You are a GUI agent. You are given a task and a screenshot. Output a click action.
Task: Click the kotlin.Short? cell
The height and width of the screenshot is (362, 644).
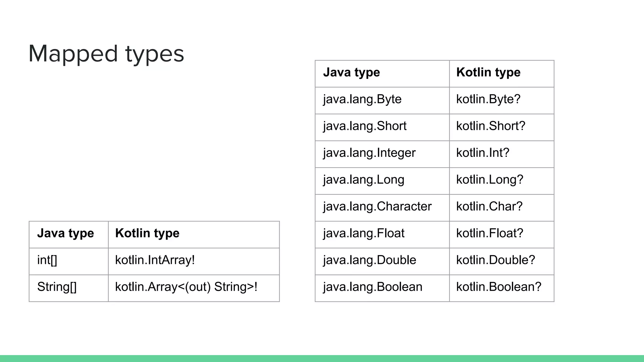[491, 126]
